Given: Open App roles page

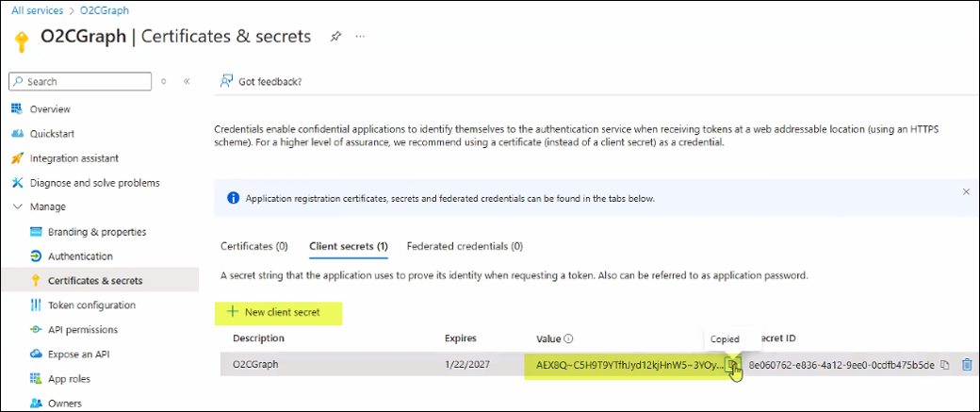Looking at the screenshot, I should tap(69, 379).
